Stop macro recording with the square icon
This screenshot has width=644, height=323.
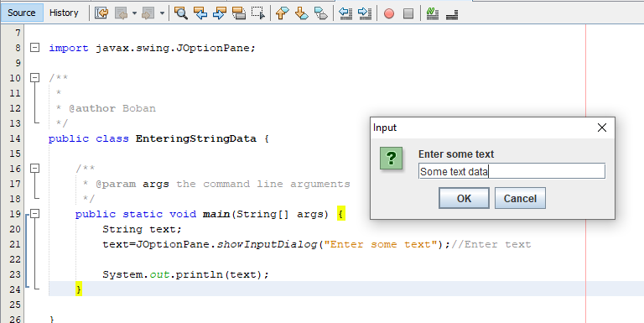[x=408, y=13]
